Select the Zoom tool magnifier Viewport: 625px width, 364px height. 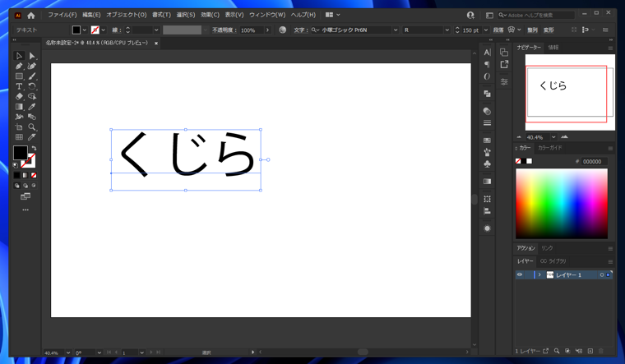click(32, 127)
